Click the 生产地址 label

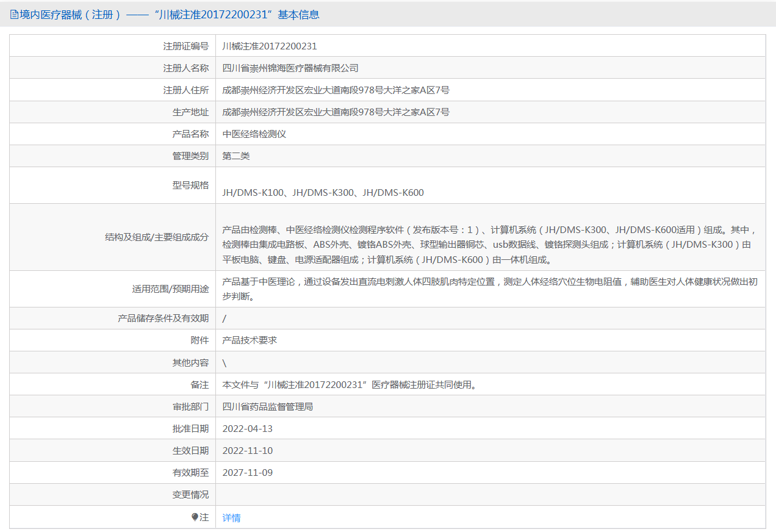point(190,112)
